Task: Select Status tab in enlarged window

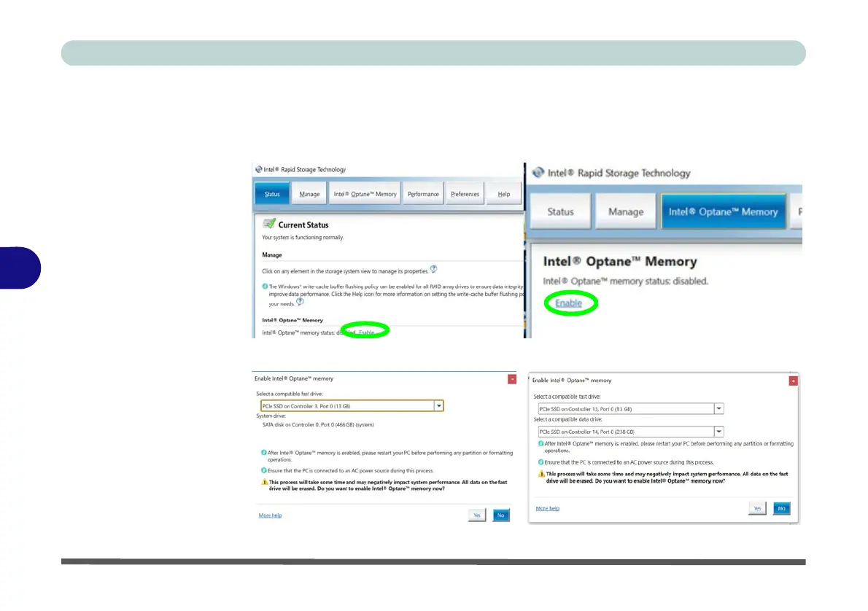Action: click(x=560, y=211)
